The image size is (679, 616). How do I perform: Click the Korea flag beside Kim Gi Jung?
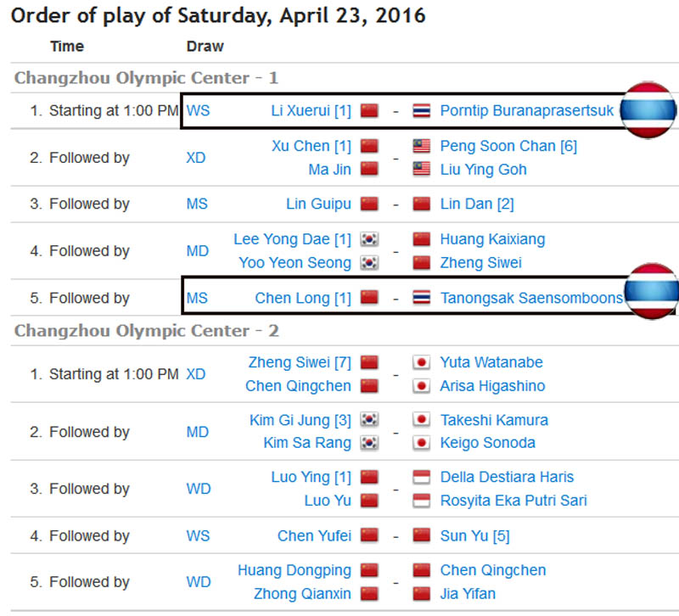tap(368, 420)
